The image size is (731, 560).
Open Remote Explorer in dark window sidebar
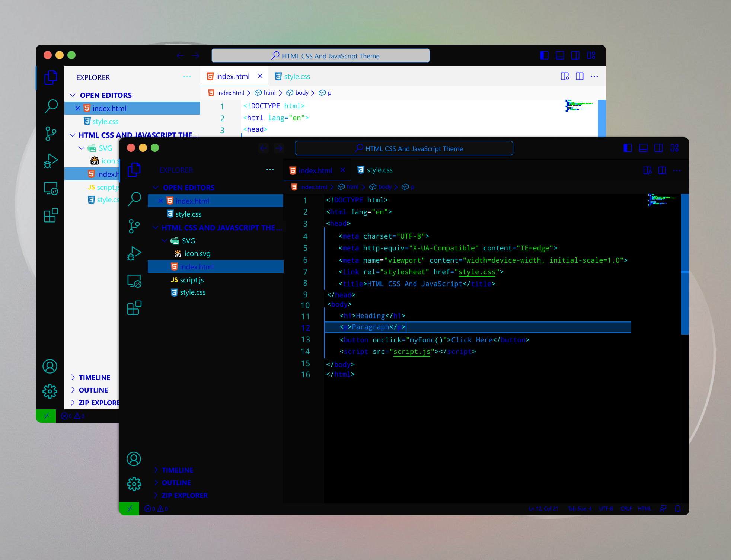[x=134, y=281]
